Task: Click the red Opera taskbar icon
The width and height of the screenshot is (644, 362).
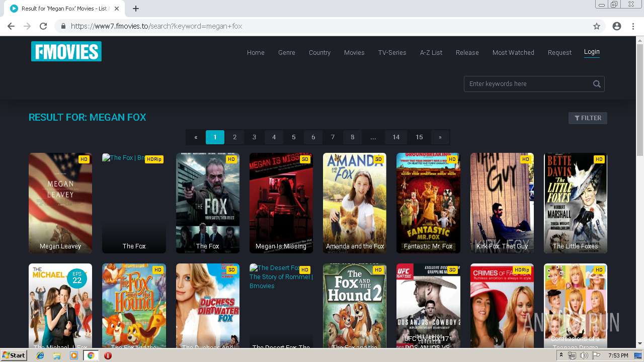Action: pos(108,355)
